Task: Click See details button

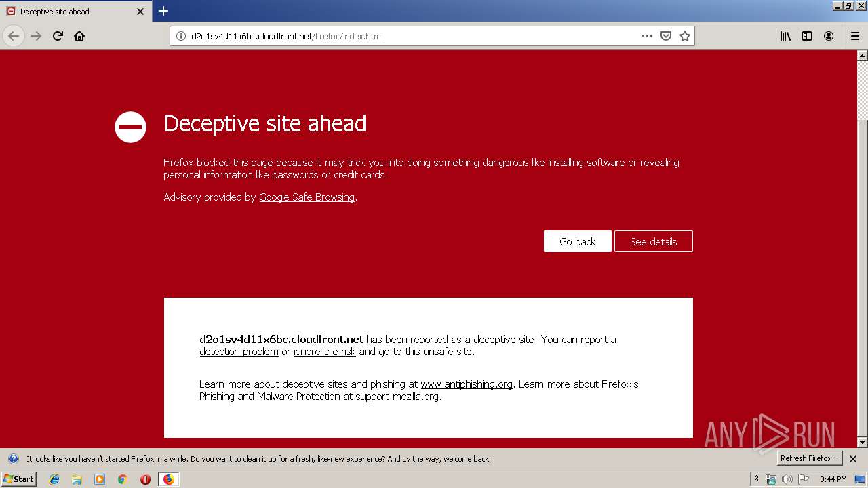Action: 653,241
